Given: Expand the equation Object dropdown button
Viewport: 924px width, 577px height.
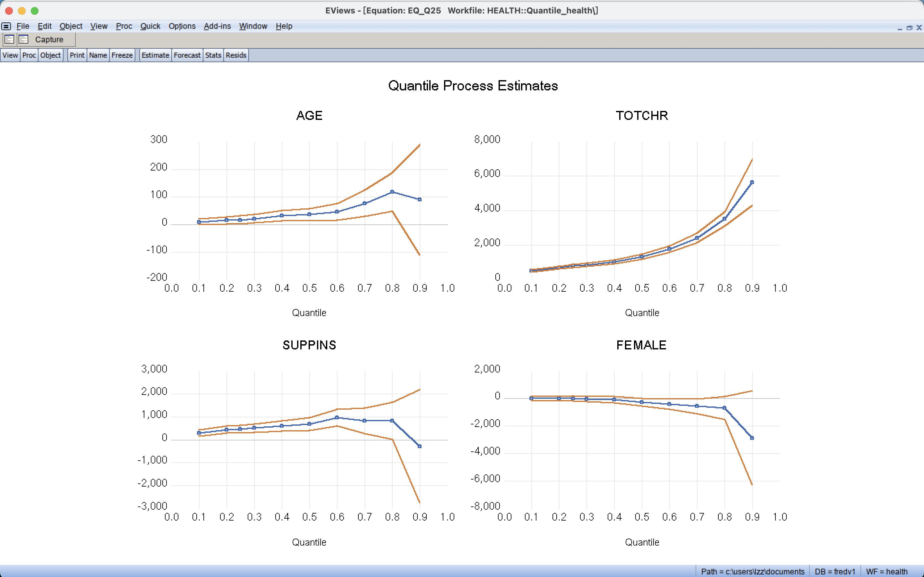Looking at the screenshot, I should [50, 55].
